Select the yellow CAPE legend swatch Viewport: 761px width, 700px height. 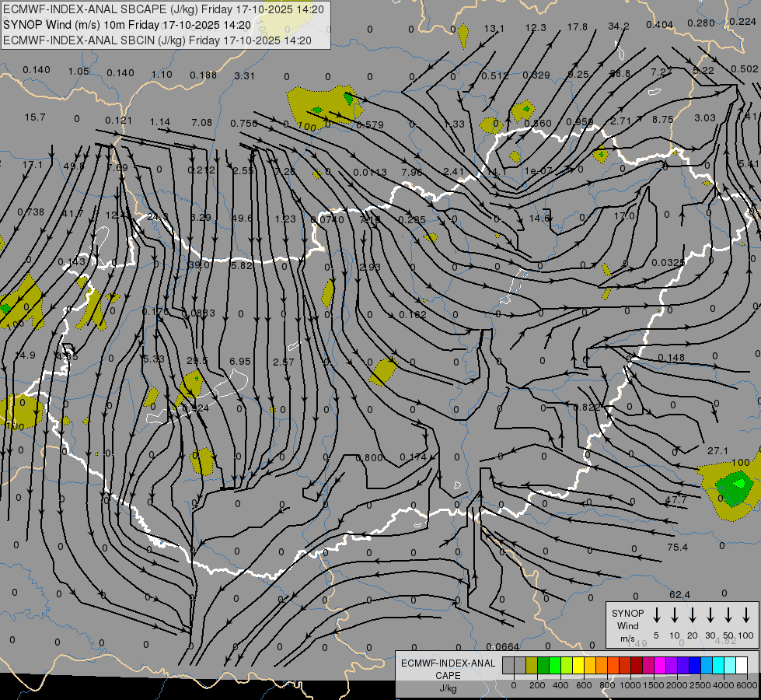pos(578,666)
